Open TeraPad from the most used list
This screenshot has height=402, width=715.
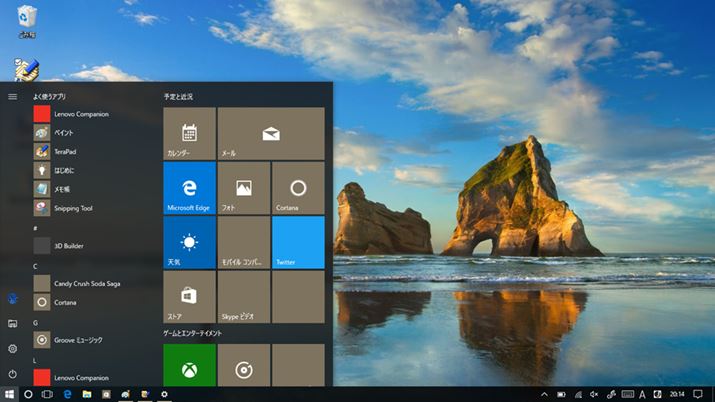pos(64,152)
